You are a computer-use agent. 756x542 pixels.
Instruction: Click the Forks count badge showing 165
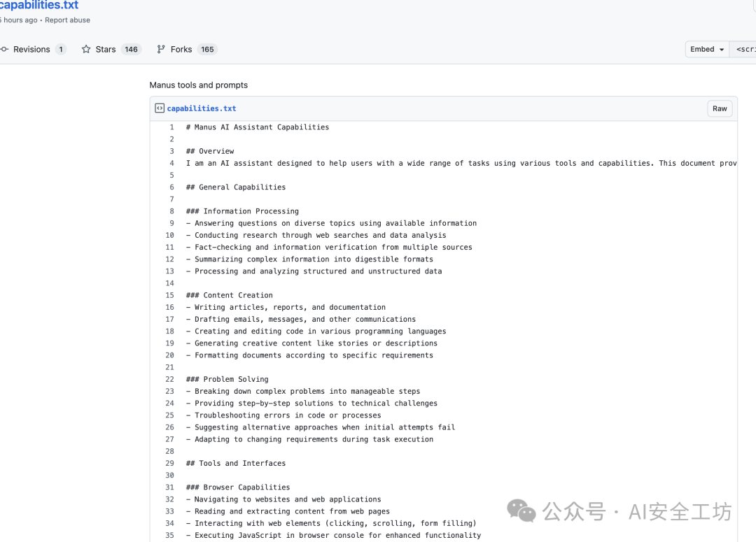pyautogui.click(x=207, y=50)
